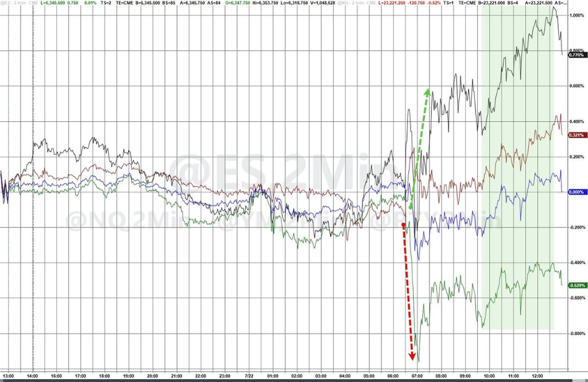The height and width of the screenshot is (382, 588).
Task: Select the red 0.321% series value tag
Action: (576, 135)
